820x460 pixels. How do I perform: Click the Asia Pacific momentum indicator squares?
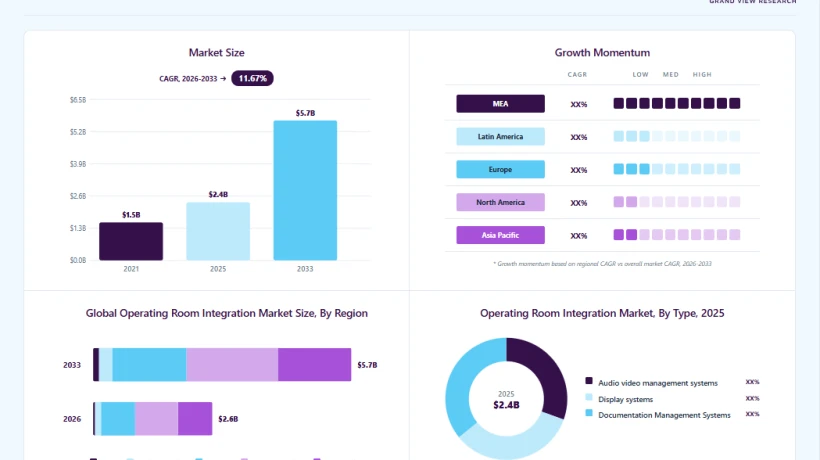tap(677, 235)
